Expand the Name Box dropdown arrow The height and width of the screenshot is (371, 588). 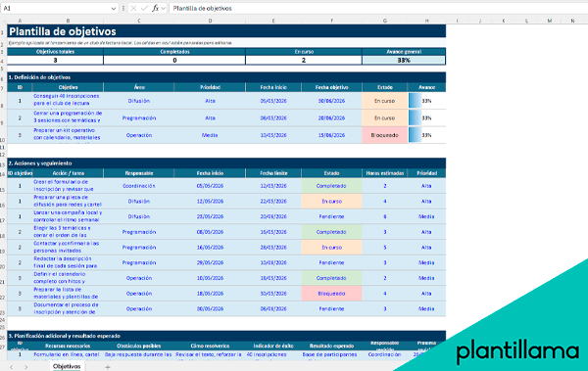pyautogui.click(x=114, y=8)
